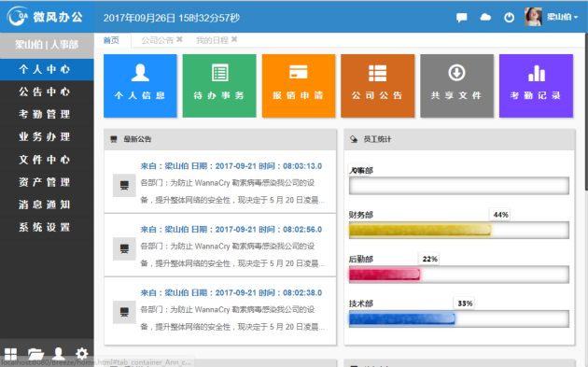Expand 资产管理 in sidebar
This screenshot has width=588, height=367.
pos(47,182)
